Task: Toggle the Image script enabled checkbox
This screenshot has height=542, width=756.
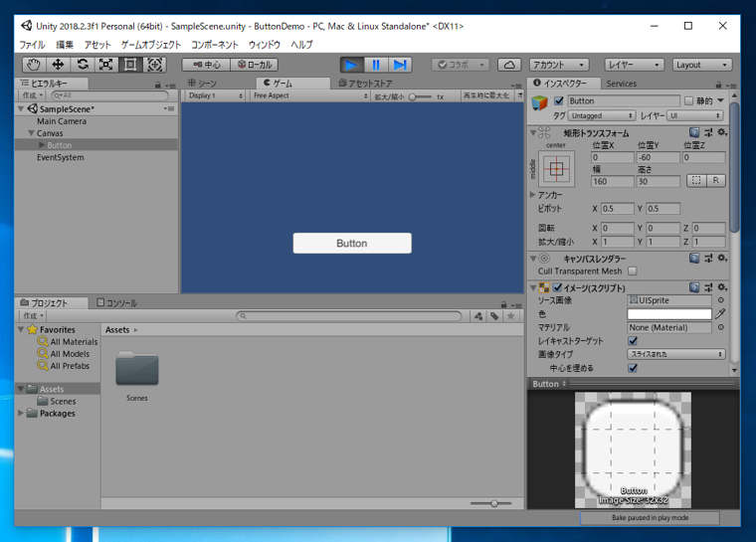Action: tap(557, 287)
